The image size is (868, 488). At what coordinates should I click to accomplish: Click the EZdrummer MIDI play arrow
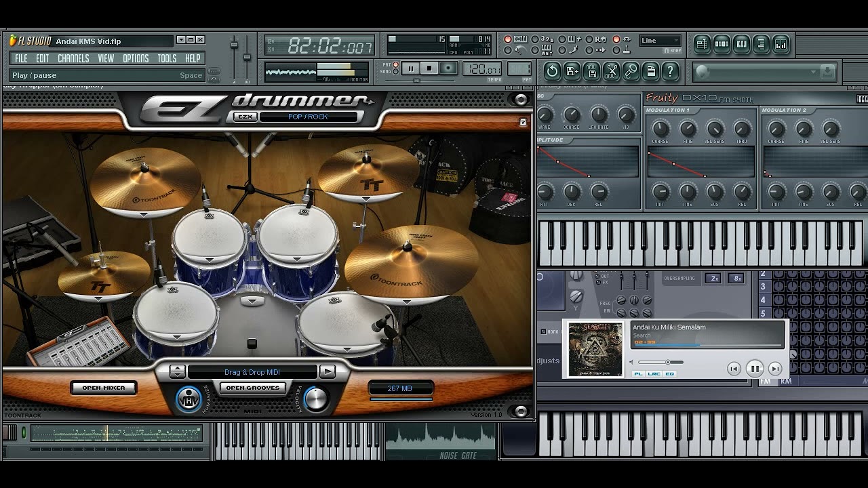coord(328,371)
